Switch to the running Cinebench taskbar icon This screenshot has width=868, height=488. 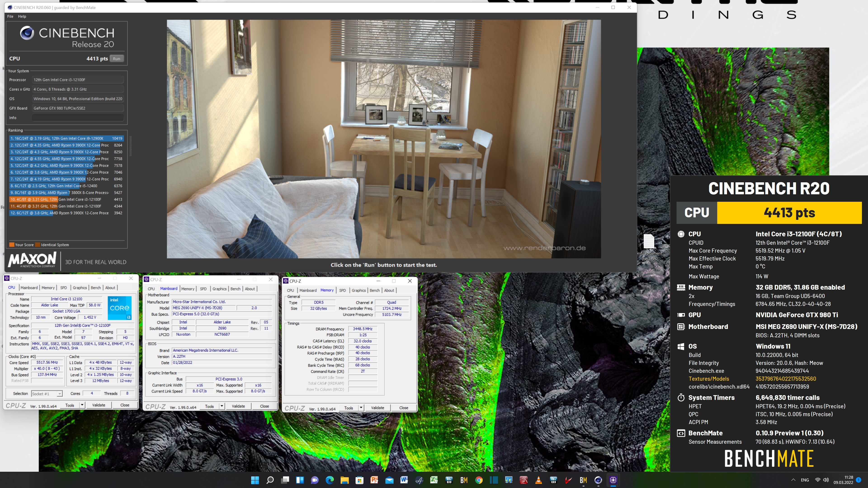coord(598,480)
